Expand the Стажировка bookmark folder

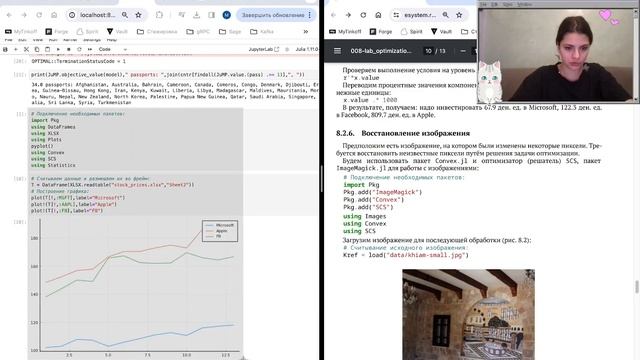click(157, 31)
